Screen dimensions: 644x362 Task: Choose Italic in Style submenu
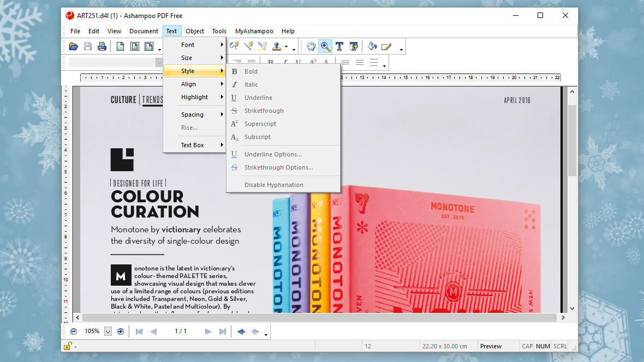(283, 85)
